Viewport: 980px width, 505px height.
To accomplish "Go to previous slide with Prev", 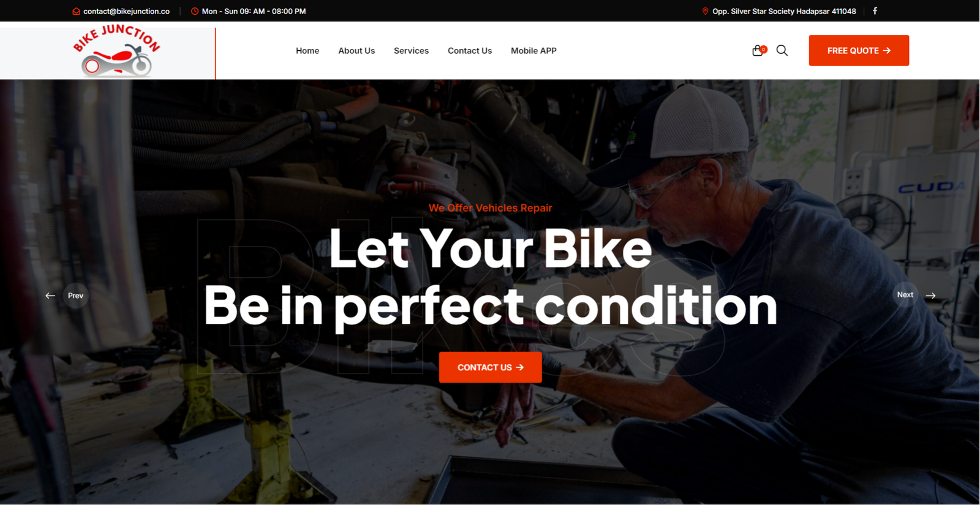I will 75,296.
